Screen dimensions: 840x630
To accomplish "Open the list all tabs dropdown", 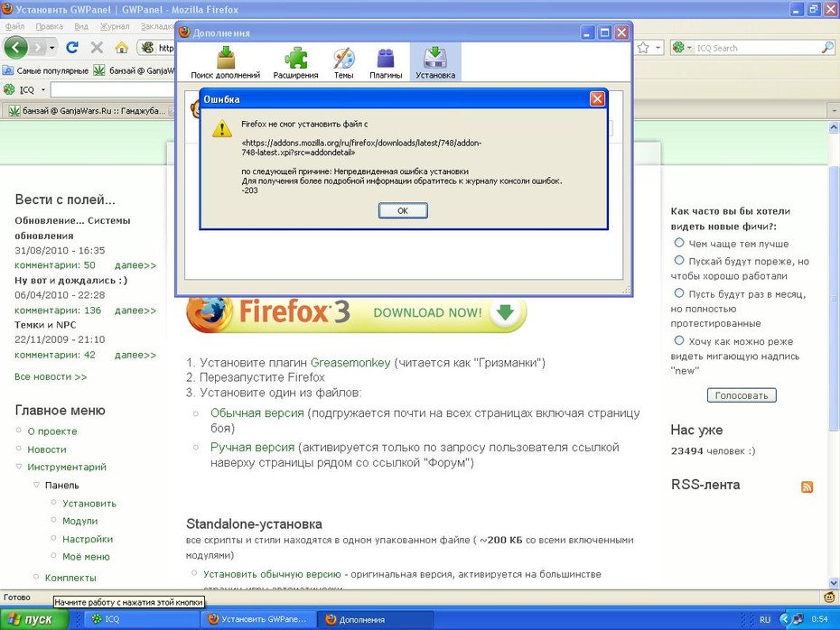I will click(x=834, y=111).
